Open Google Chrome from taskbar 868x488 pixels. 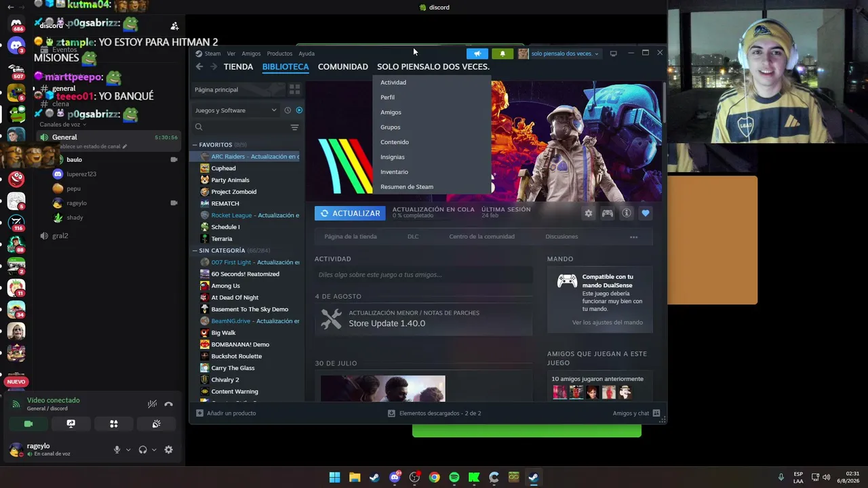click(x=434, y=477)
